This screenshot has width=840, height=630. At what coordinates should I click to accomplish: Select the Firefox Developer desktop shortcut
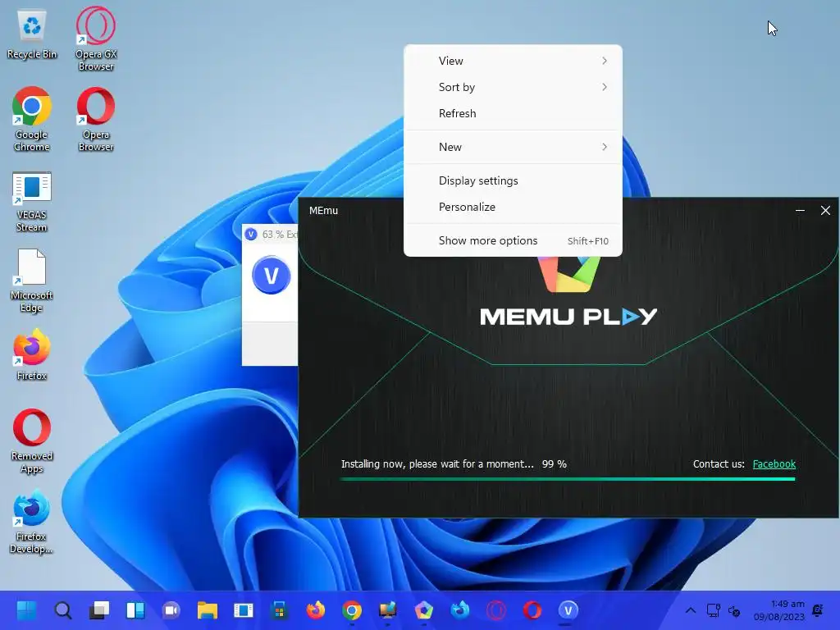click(32, 522)
